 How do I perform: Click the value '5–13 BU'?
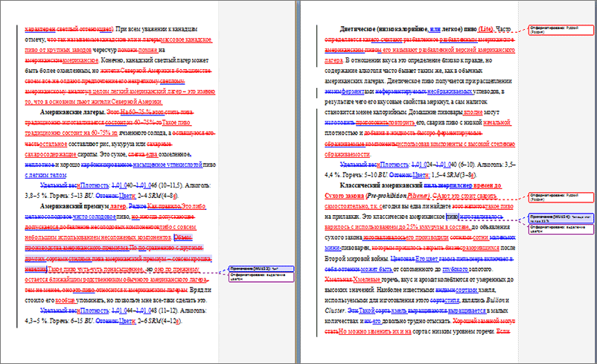(82, 196)
